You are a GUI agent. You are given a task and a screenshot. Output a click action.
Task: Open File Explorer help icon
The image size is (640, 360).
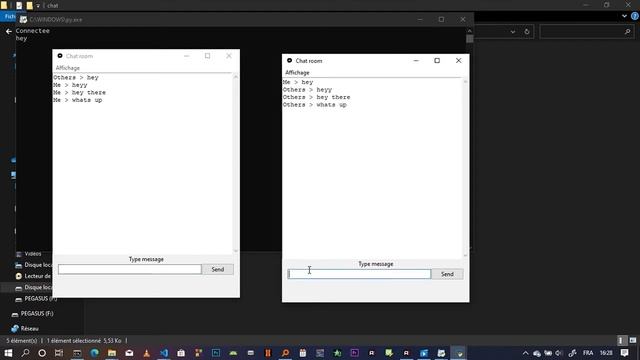coord(635,16)
